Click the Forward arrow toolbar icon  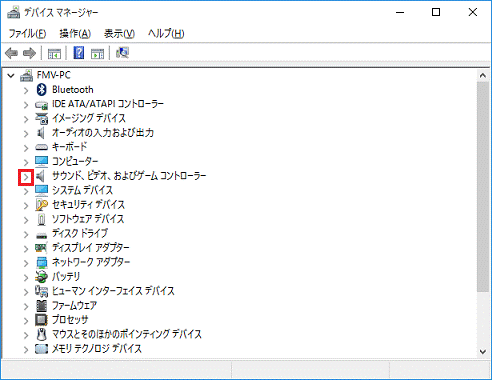pyautogui.click(x=29, y=53)
